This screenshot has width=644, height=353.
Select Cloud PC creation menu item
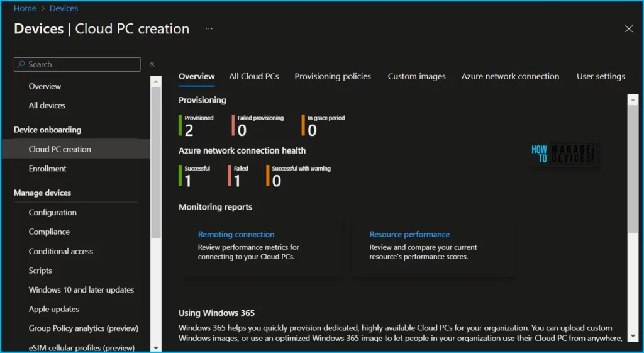(76, 149)
